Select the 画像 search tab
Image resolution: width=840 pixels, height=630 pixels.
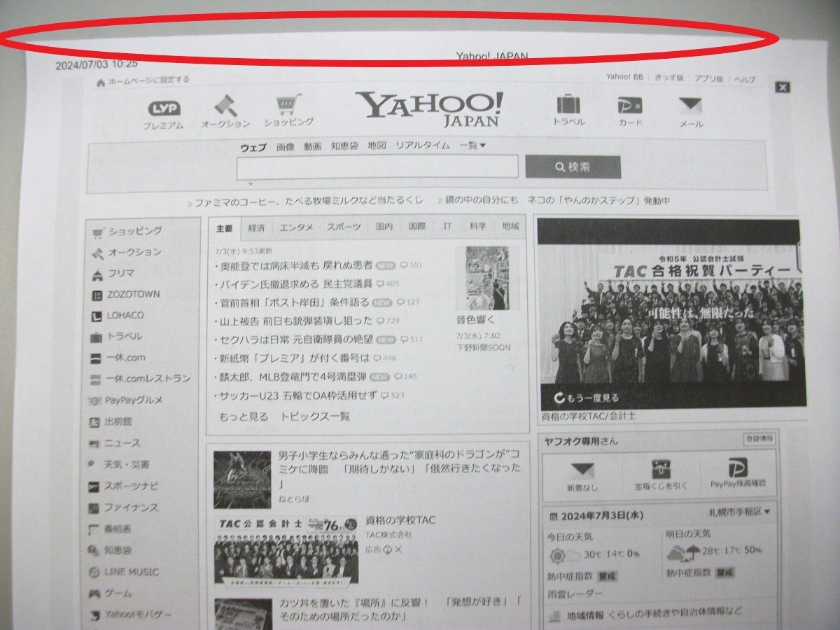click(285, 146)
